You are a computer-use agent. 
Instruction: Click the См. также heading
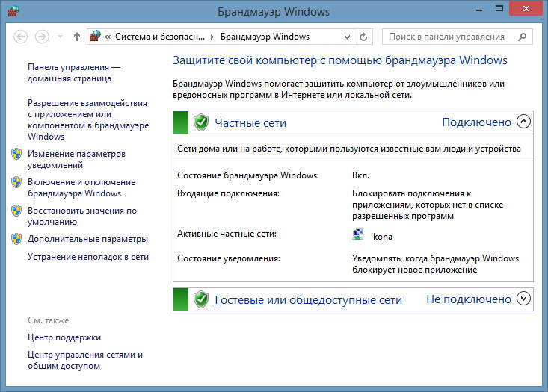49,320
